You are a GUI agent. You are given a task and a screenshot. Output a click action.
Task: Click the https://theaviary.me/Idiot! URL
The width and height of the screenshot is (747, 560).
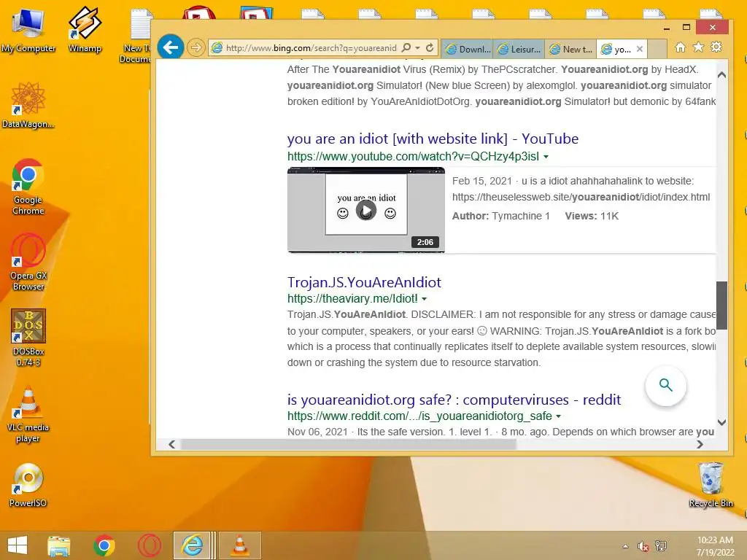click(352, 298)
